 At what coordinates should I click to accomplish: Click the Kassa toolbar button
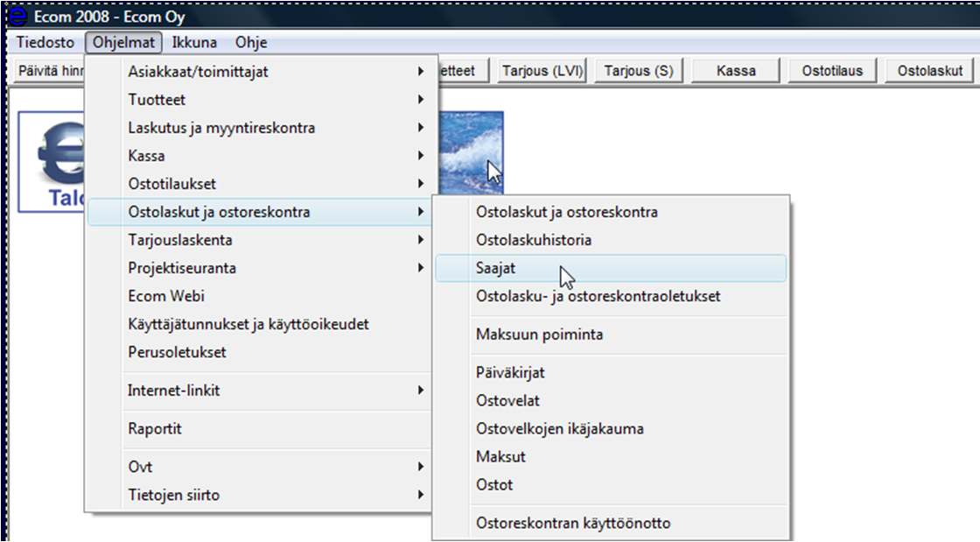(736, 71)
